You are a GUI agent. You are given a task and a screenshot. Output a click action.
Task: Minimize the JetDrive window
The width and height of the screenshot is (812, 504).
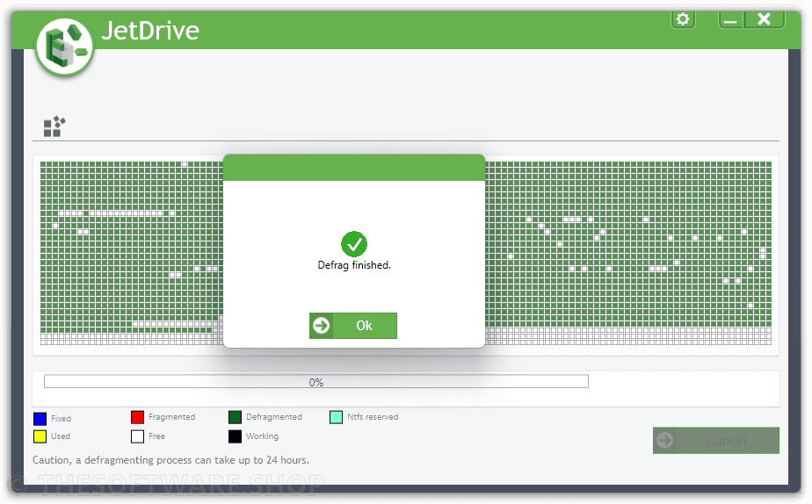730,19
